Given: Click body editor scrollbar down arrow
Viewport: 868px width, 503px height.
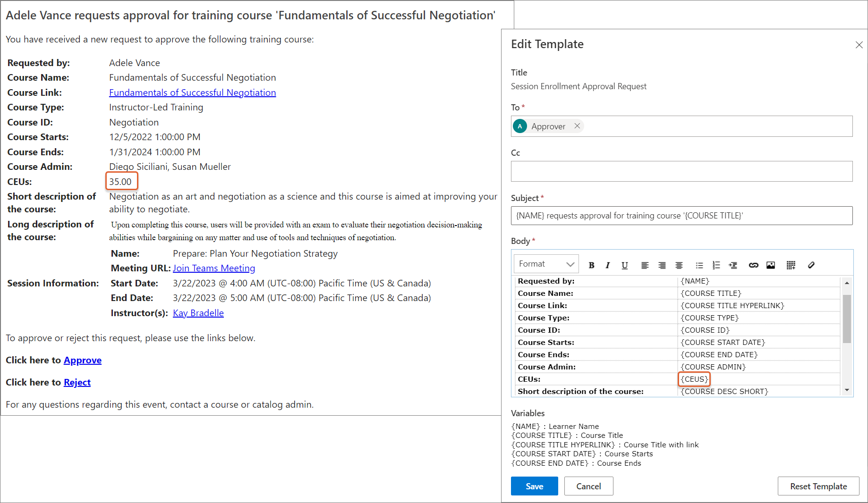Looking at the screenshot, I should point(847,390).
